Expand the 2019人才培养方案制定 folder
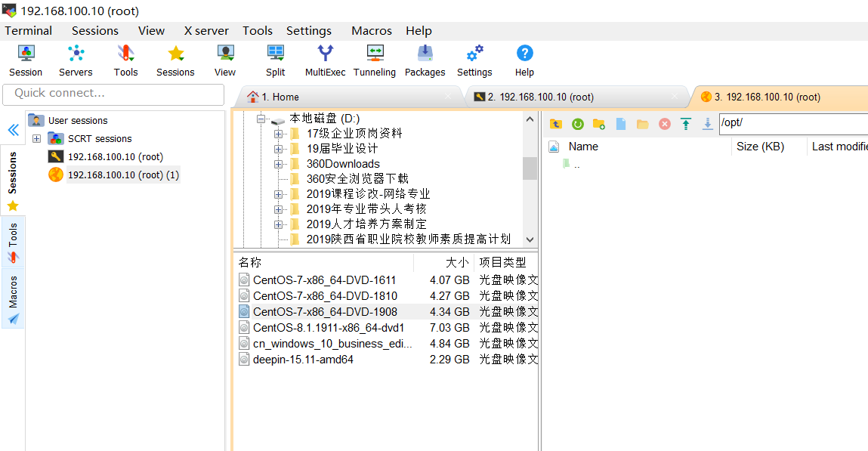The image size is (868, 451). (279, 224)
